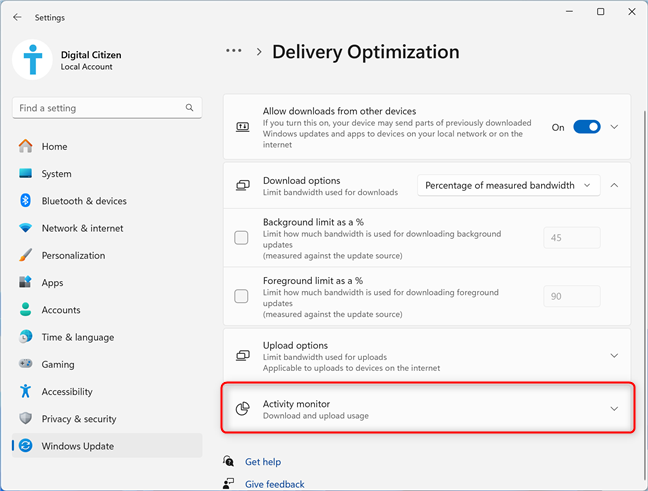The image size is (648, 491).
Task: Click the Privacy shield icon
Action: pyautogui.click(x=26, y=418)
